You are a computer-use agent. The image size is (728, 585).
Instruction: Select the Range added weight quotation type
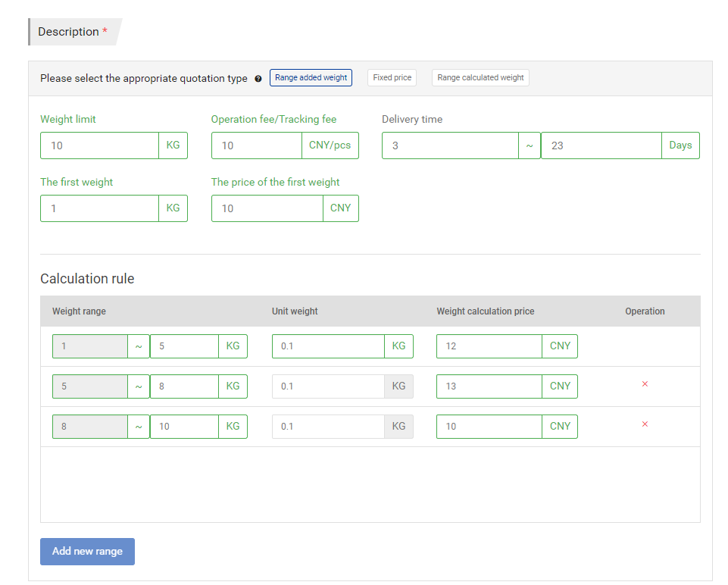[x=311, y=77]
